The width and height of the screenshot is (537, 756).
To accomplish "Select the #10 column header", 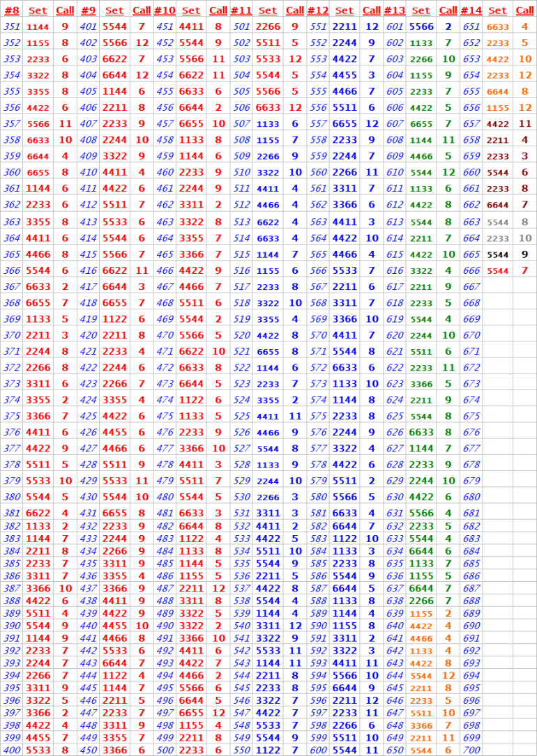I will 165,10.
